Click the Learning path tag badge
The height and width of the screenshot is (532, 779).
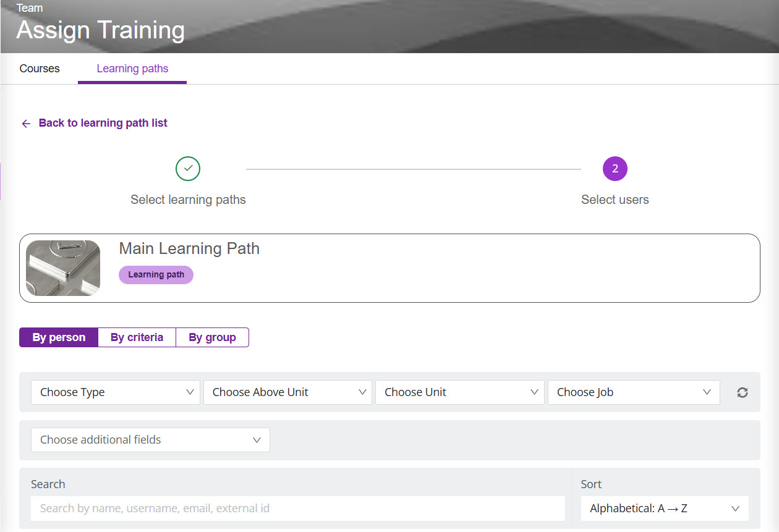coord(156,275)
